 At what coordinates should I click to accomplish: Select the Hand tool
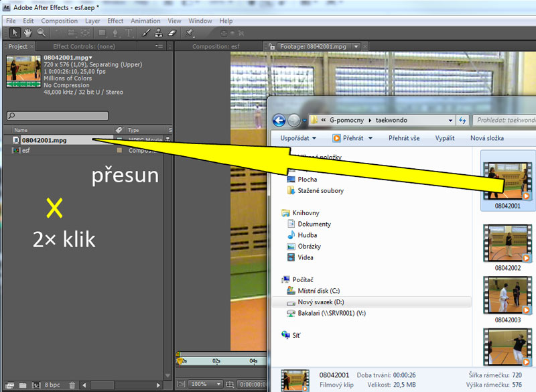click(28, 32)
